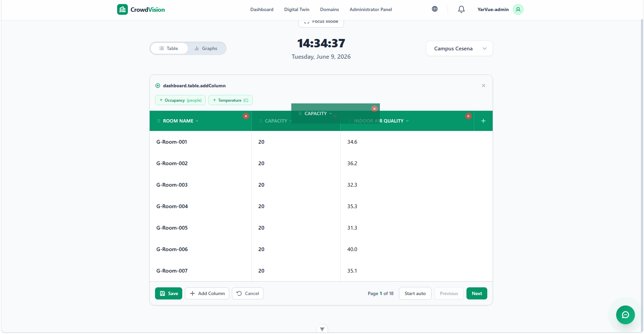Close the add column panel
This screenshot has width=644, height=334.
pyautogui.click(x=484, y=86)
